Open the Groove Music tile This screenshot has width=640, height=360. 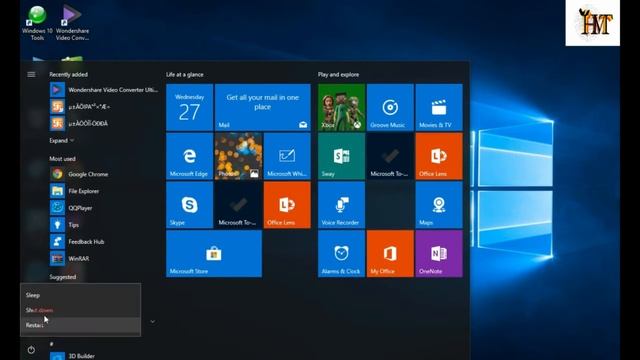point(390,107)
